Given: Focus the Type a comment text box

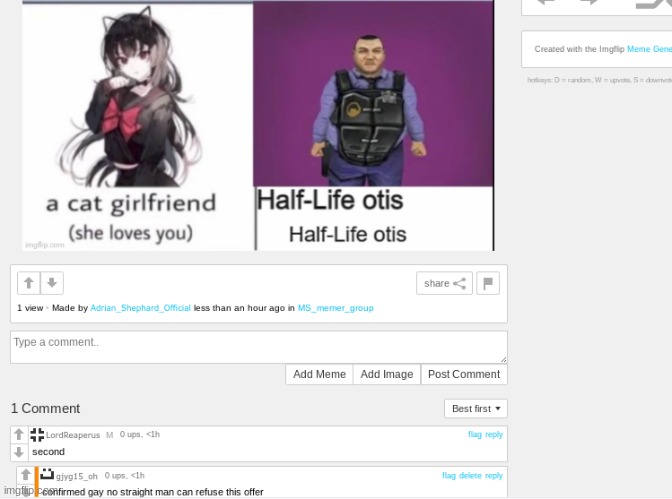Looking at the screenshot, I should (x=258, y=347).
